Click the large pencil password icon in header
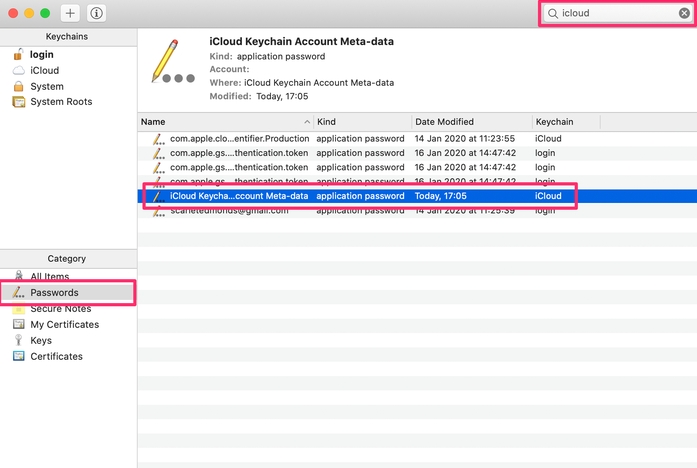The image size is (697, 468). tap(172, 61)
